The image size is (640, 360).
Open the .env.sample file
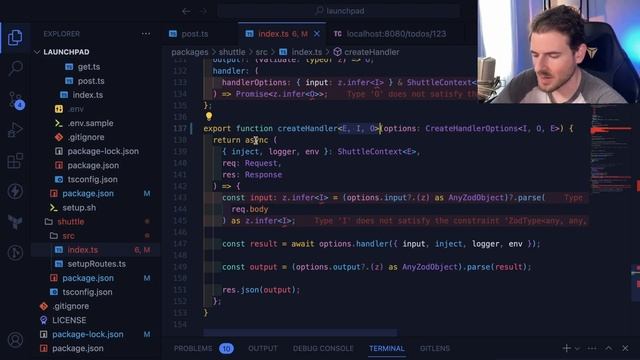click(x=90, y=123)
